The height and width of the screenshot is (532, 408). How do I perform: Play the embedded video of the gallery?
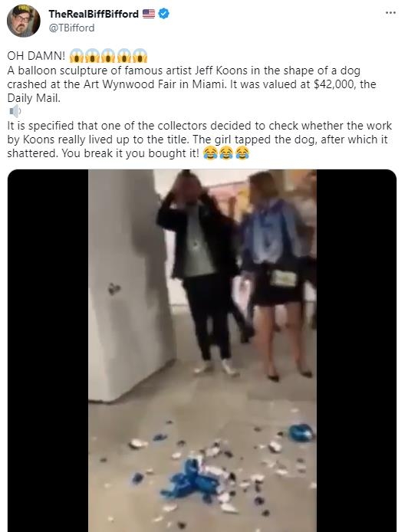[x=202, y=350]
